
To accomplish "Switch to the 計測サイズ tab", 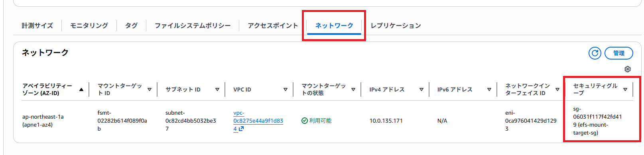I will click(x=37, y=26).
